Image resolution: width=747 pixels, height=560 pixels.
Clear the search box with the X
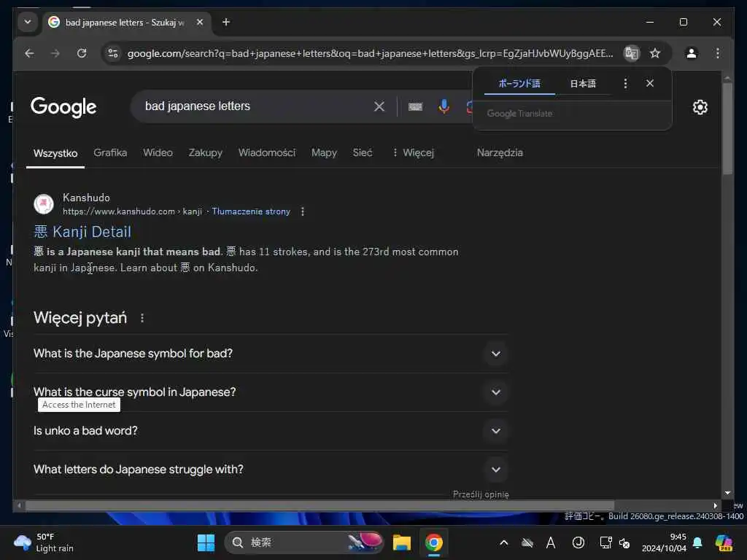pyautogui.click(x=379, y=106)
